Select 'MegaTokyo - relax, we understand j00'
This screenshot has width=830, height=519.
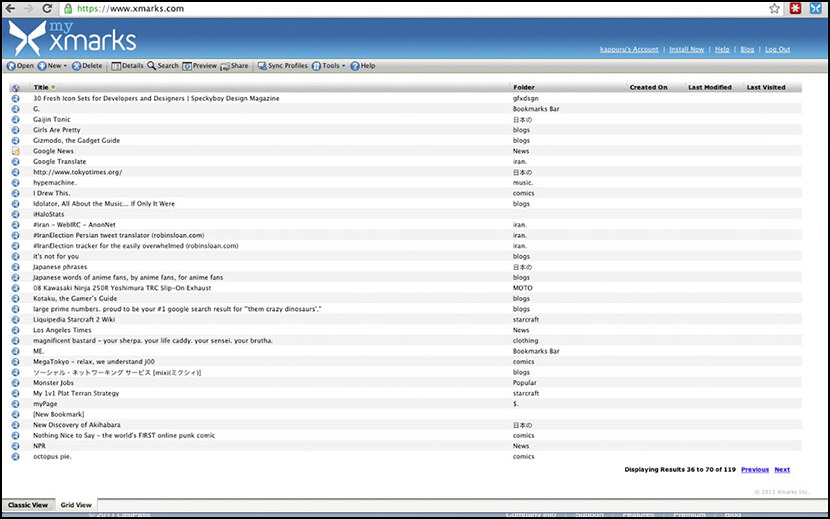click(94, 362)
